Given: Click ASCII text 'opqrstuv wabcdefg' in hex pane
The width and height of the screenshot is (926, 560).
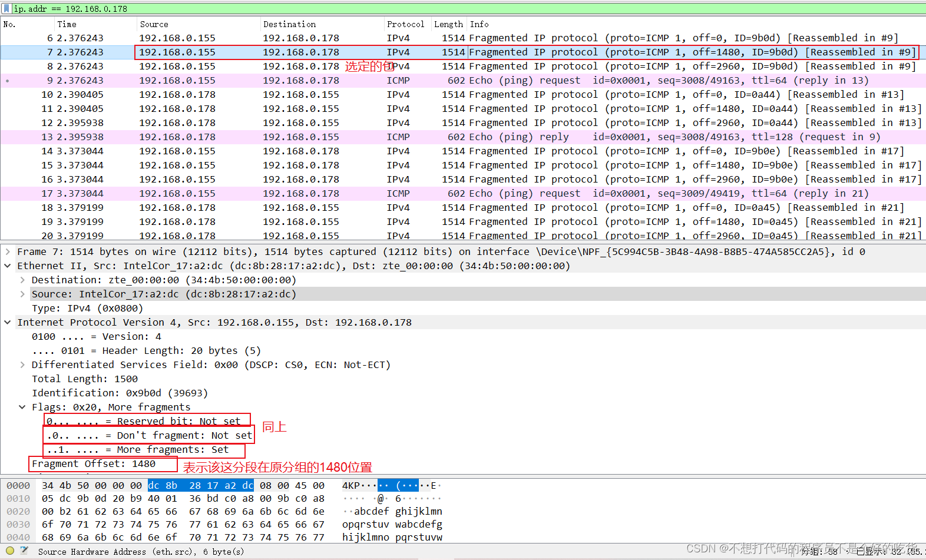Looking at the screenshot, I should [392, 524].
